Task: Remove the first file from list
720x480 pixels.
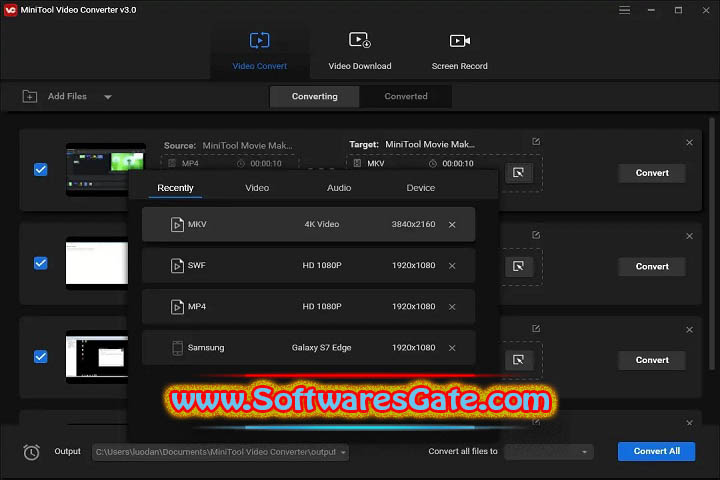Action: (689, 143)
